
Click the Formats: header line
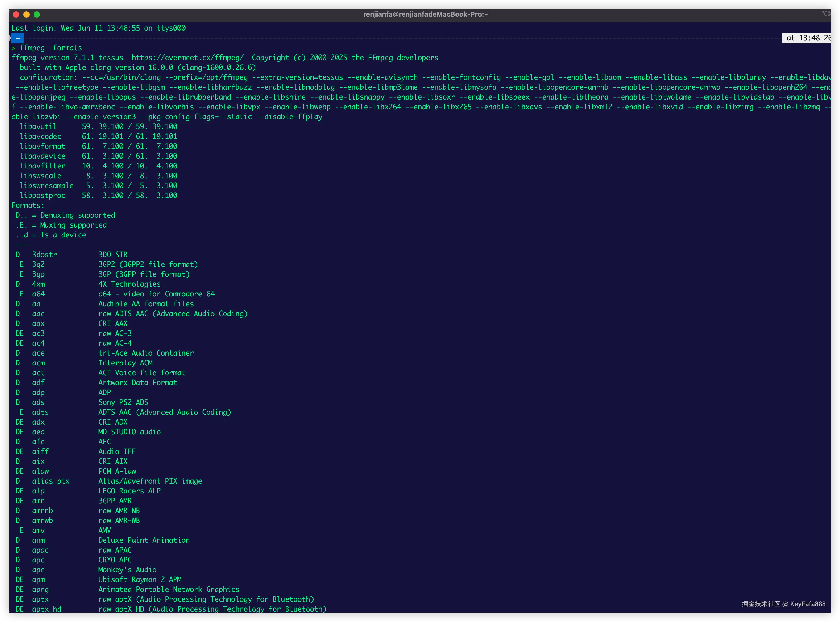point(27,205)
